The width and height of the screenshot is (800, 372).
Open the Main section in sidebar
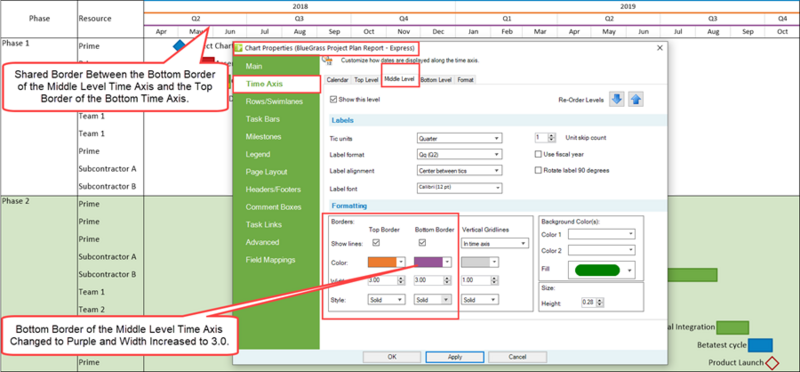(x=254, y=66)
